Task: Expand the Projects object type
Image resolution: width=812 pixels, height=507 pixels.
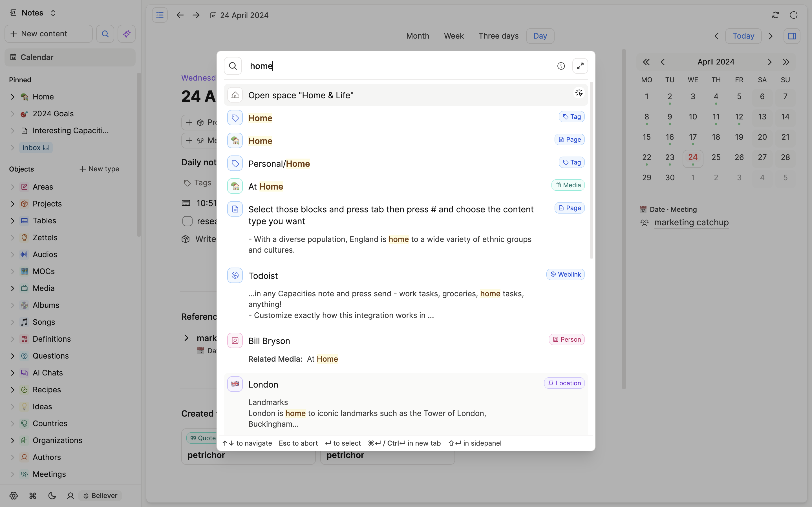Action: [12, 204]
